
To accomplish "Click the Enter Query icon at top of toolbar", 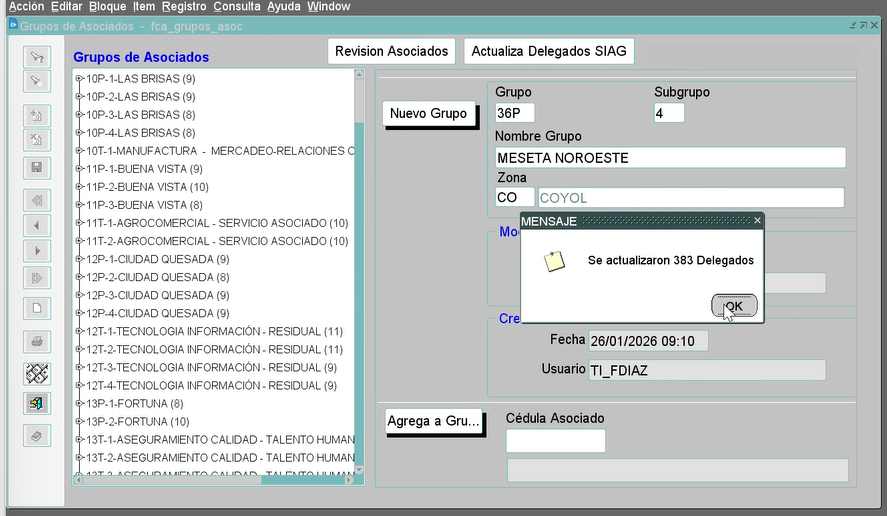I will [37, 57].
